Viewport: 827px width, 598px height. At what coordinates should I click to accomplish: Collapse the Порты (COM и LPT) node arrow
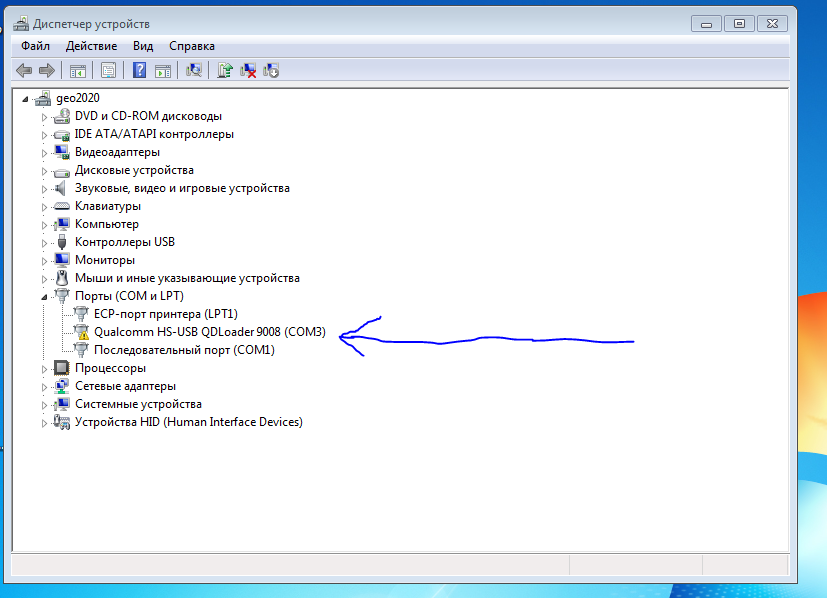[44, 297]
